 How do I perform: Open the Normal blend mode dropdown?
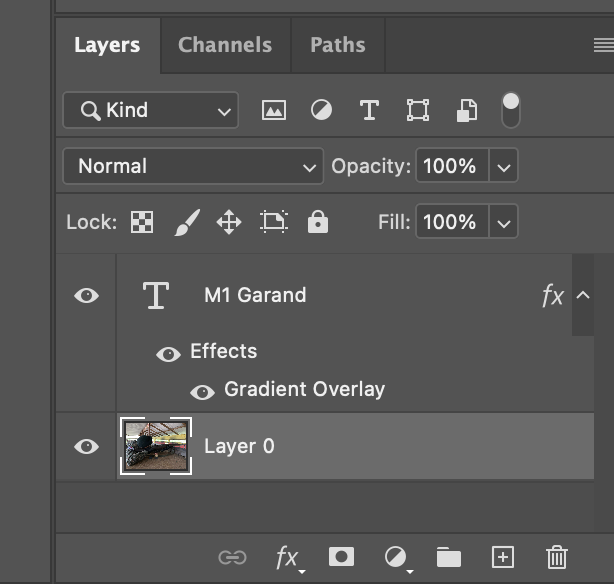click(x=193, y=166)
